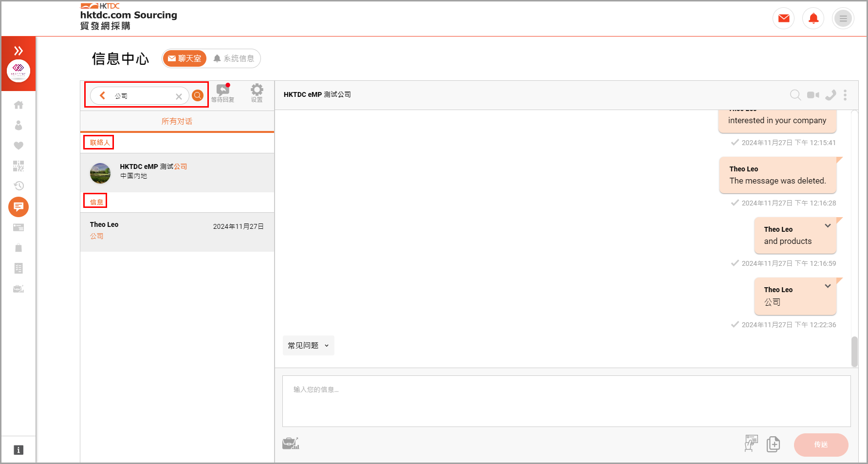
Task: Click the 传送 send button
Action: [x=821, y=445]
